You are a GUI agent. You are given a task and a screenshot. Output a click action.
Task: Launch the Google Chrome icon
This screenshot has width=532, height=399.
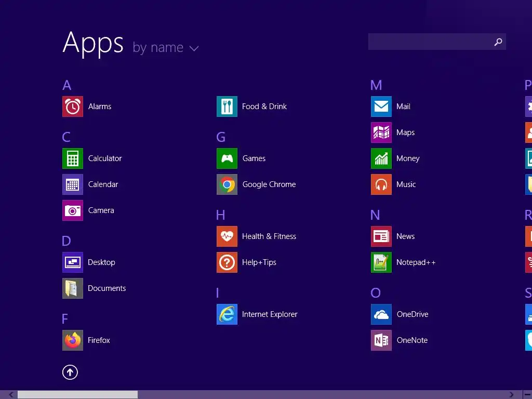point(227,184)
